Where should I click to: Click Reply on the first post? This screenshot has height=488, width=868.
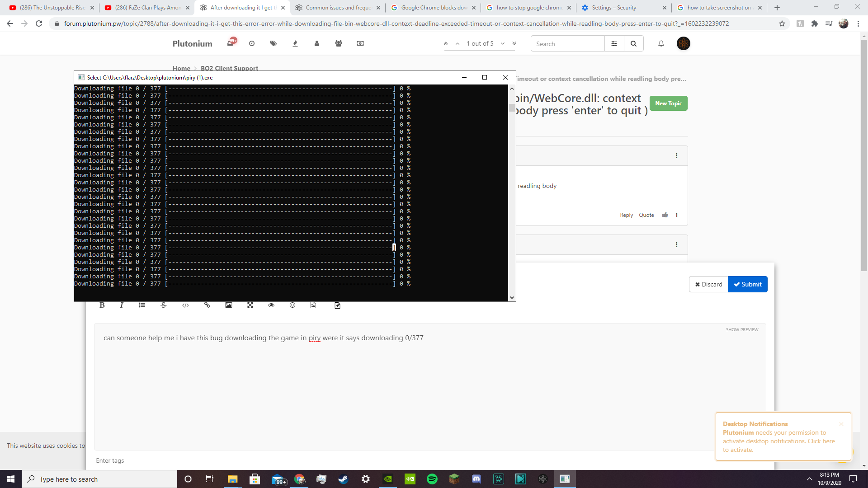(626, 215)
